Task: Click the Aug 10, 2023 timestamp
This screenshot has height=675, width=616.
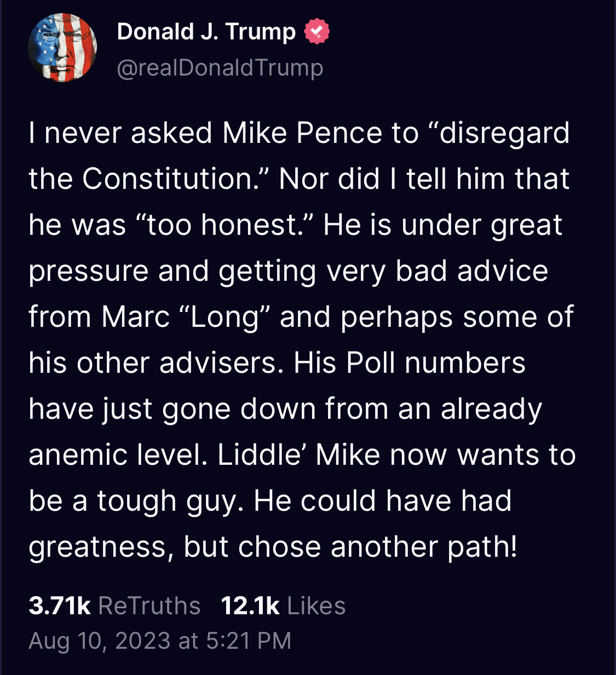Action: coord(159,641)
